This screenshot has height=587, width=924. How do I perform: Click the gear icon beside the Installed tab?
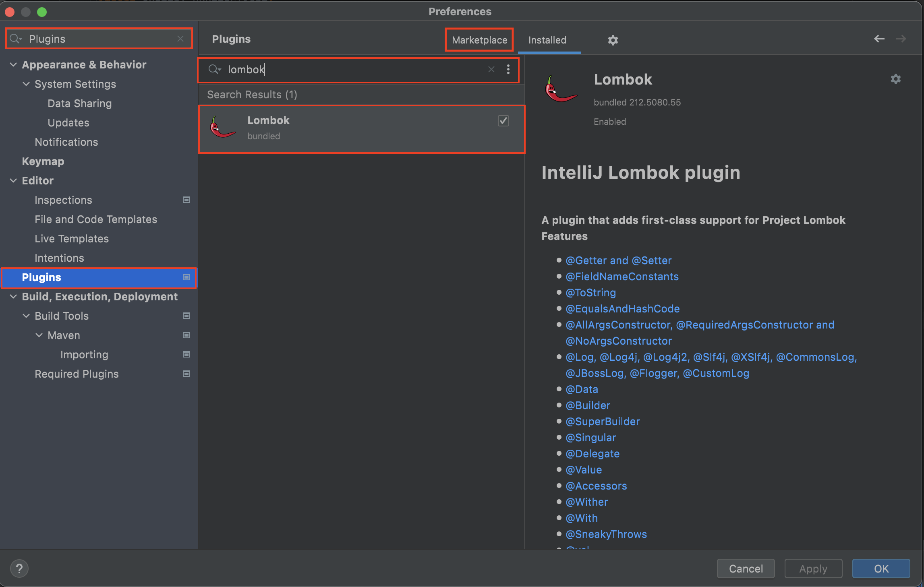click(613, 40)
